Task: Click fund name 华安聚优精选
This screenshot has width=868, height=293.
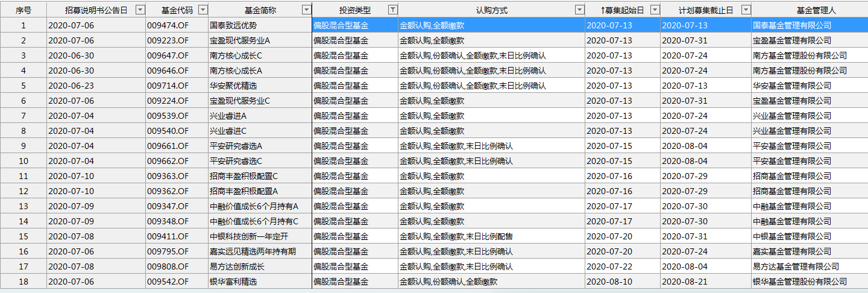Action: (233, 86)
